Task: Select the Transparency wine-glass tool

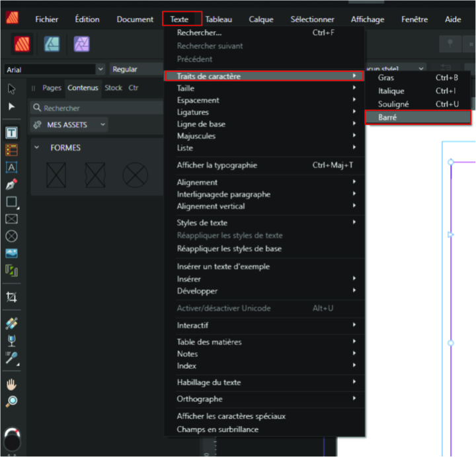Action: point(11,341)
